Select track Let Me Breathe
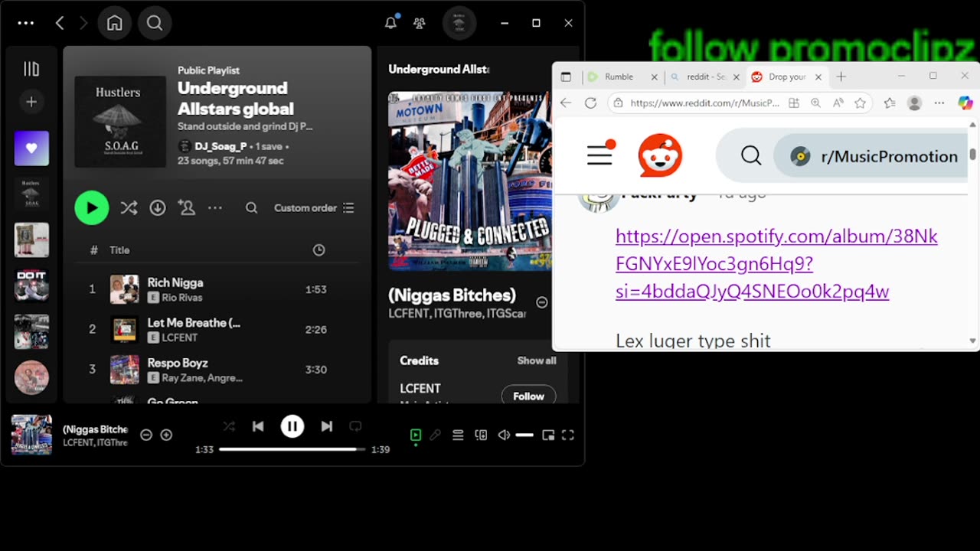 (x=217, y=330)
